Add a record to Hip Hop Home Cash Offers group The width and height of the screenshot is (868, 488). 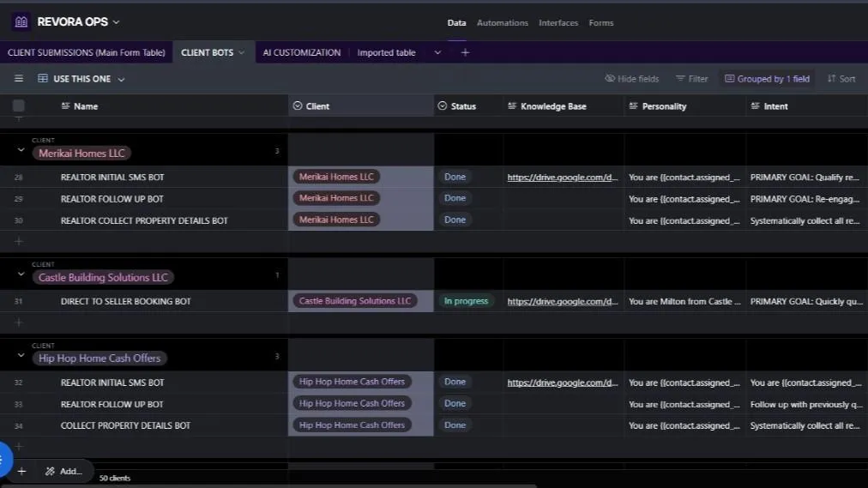(x=18, y=446)
